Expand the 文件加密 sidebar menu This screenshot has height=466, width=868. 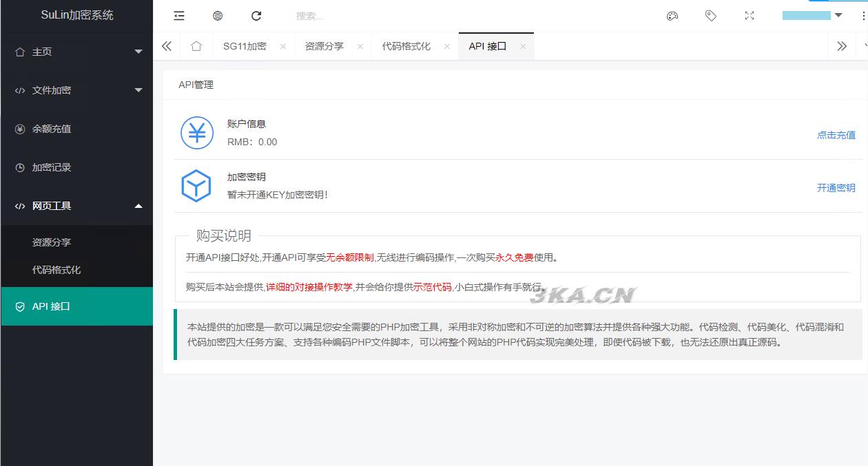(x=76, y=90)
